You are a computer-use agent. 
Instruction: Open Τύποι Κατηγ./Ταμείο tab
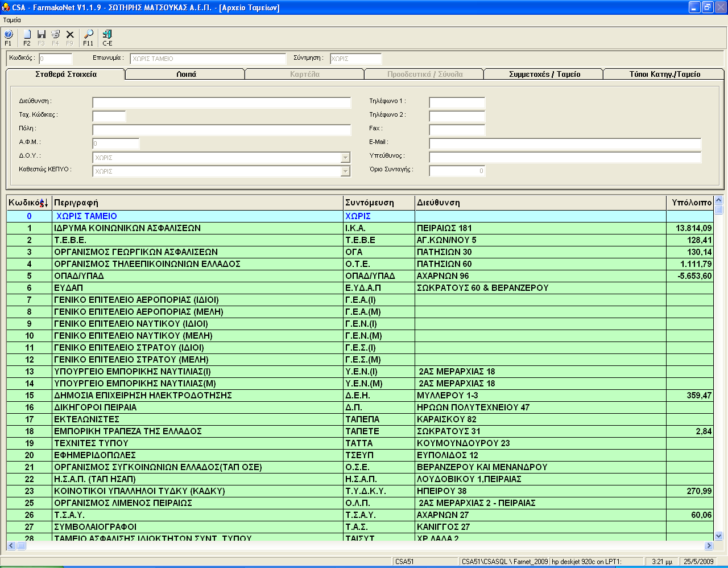pos(664,75)
